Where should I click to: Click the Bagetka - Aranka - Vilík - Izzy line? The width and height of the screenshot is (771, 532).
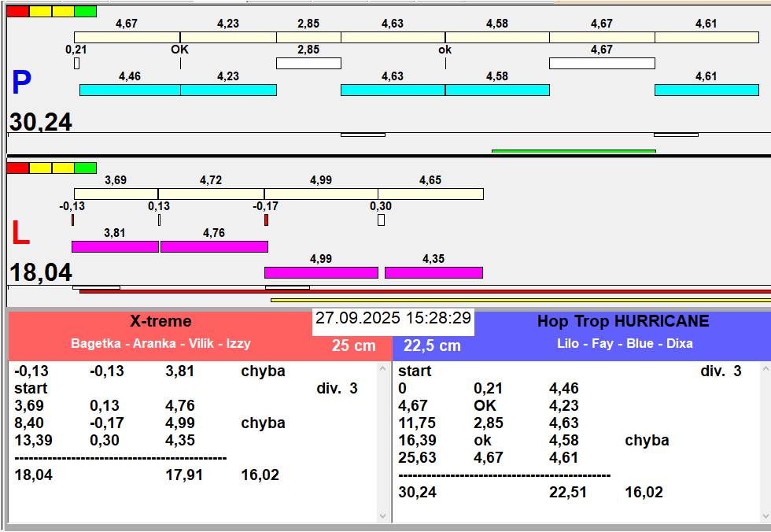click(160, 343)
